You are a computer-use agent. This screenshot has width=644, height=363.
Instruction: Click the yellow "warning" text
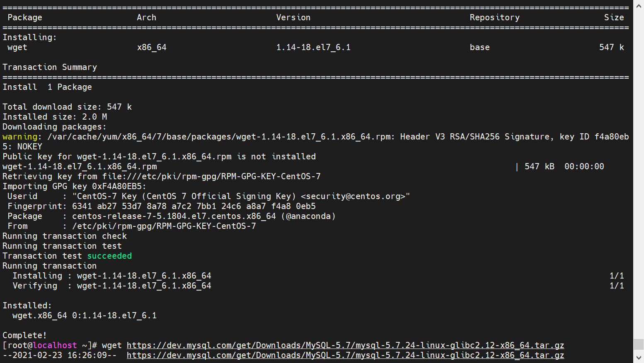tap(19, 137)
